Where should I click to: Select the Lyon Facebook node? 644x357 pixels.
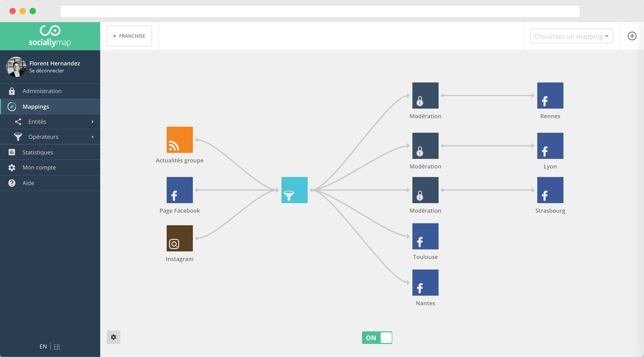550,146
